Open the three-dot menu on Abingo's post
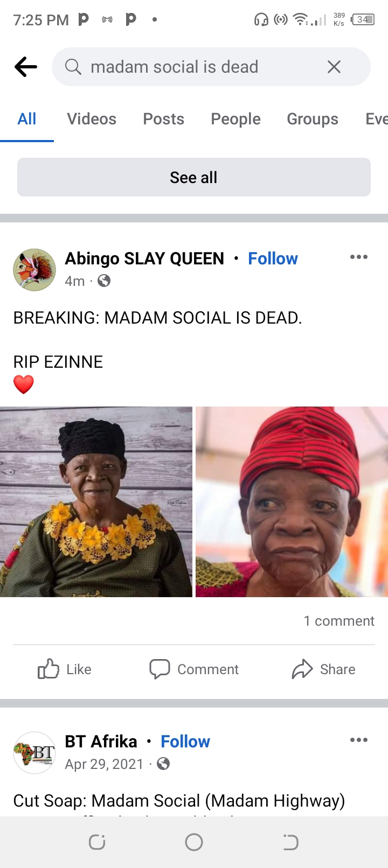The width and height of the screenshot is (388, 868). pos(358,257)
